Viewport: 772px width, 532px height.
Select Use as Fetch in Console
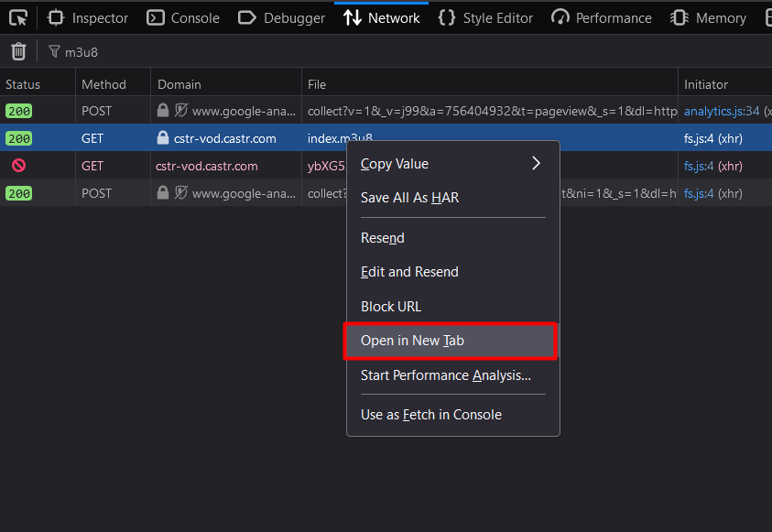(x=431, y=415)
